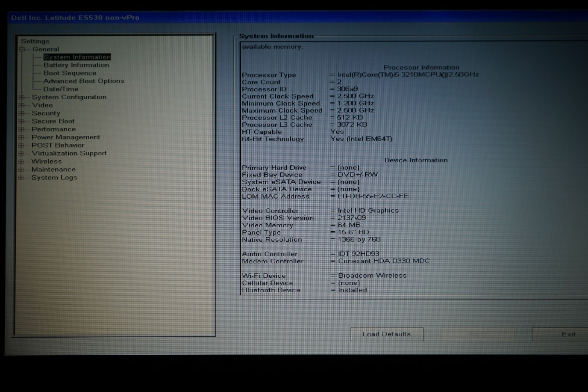588x392 pixels.
Task: Click the Processor ID value 306a9
Action: pyautogui.click(x=347, y=89)
